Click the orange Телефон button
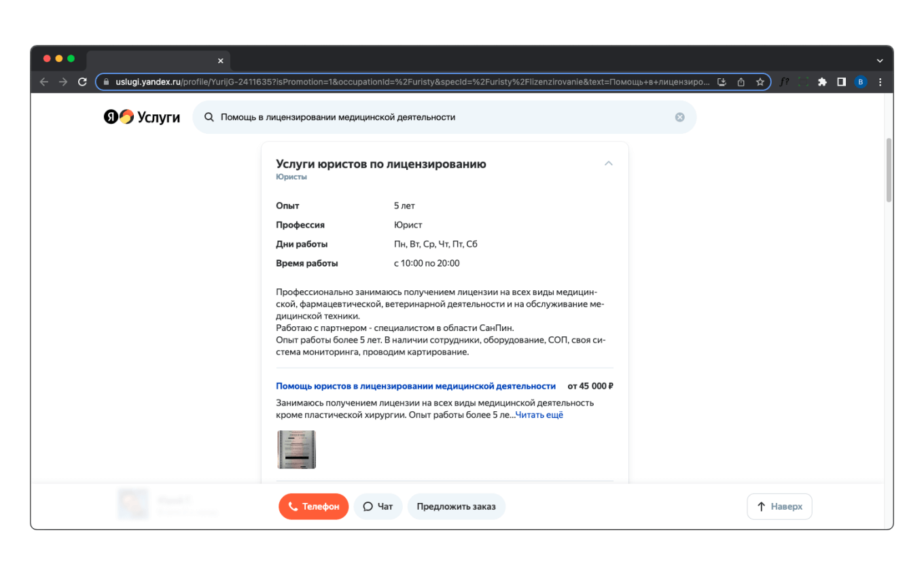The image size is (924, 575). click(314, 506)
